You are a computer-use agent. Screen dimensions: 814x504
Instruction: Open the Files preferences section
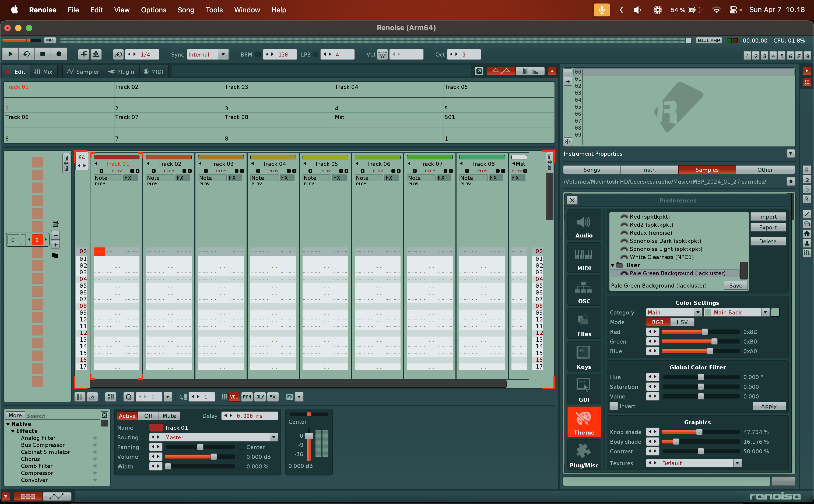tap(584, 323)
